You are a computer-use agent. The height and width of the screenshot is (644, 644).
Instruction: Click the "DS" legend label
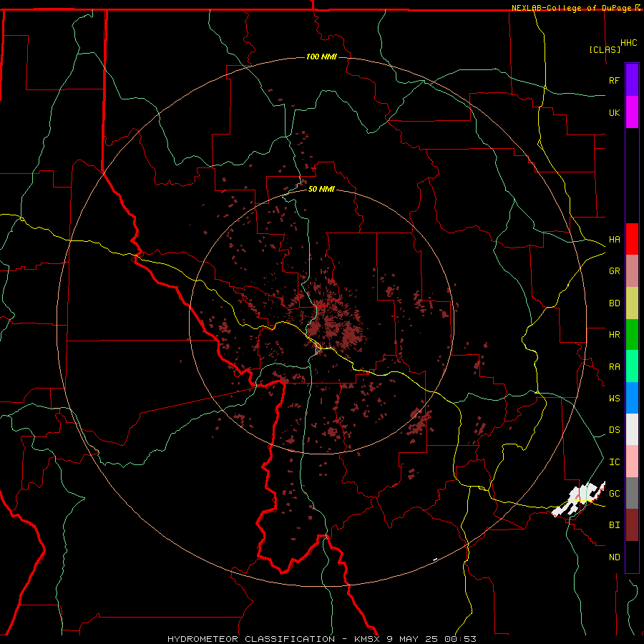pos(614,430)
